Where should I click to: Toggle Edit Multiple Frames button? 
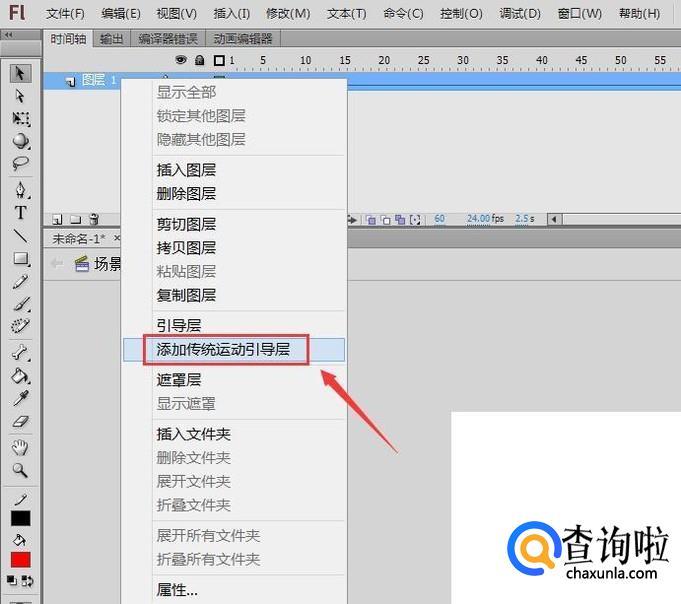(400, 220)
